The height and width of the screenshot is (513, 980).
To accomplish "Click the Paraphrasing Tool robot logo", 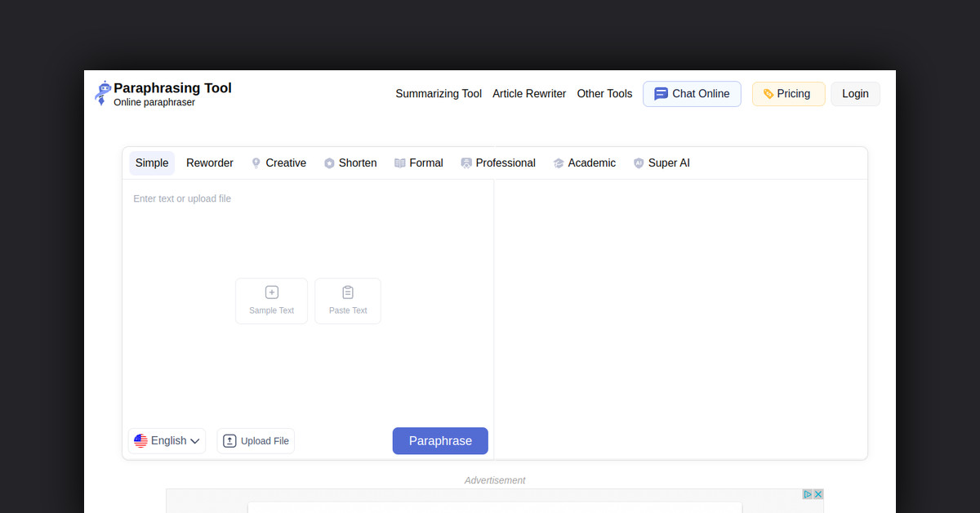I will click(102, 93).
